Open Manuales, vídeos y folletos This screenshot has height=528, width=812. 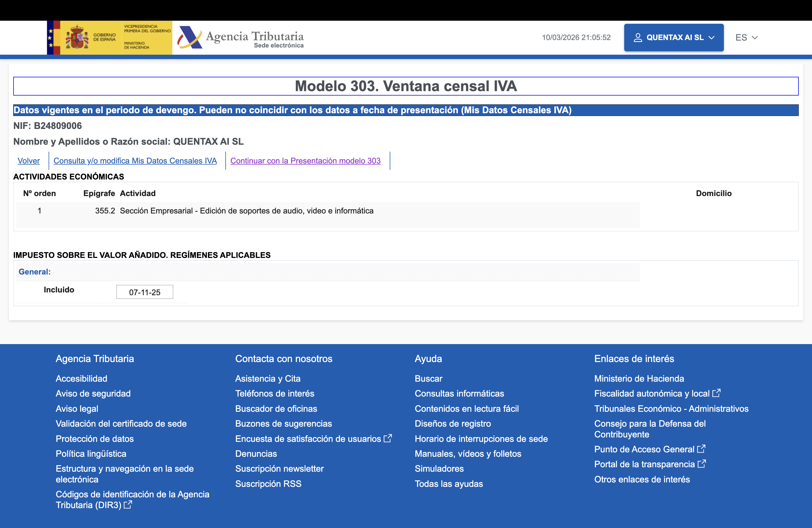point(468,454)
